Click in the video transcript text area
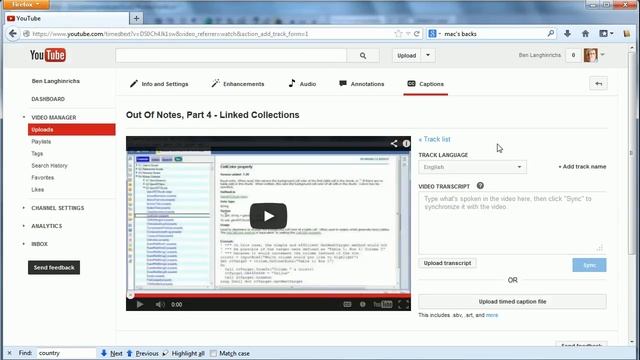The width and height of the screenshot is (640, 360). [512, 223]
